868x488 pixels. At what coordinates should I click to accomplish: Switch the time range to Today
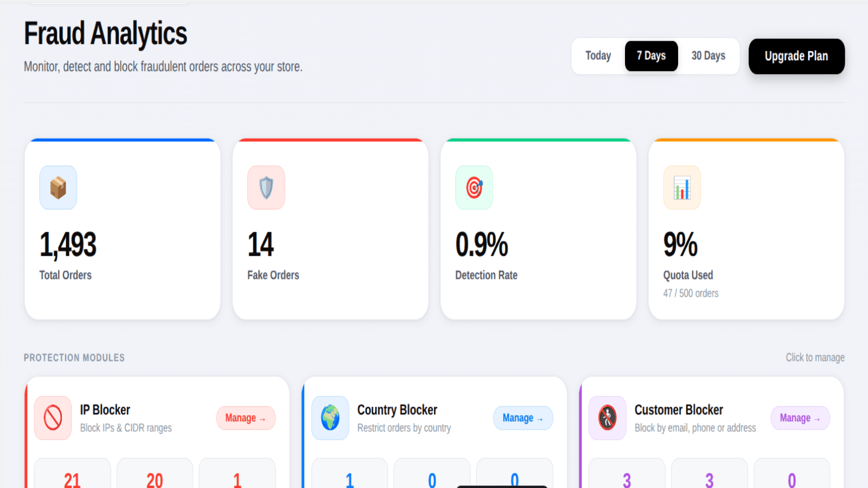pyautogui.click(x=598, y=56)
